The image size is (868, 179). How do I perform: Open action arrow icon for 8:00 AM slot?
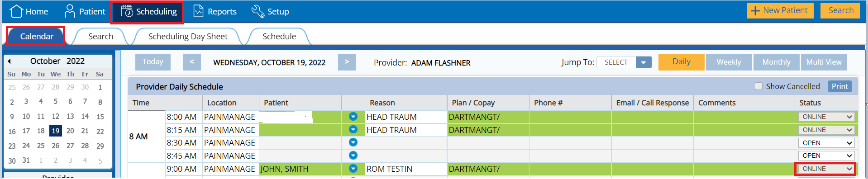point(353,117)
